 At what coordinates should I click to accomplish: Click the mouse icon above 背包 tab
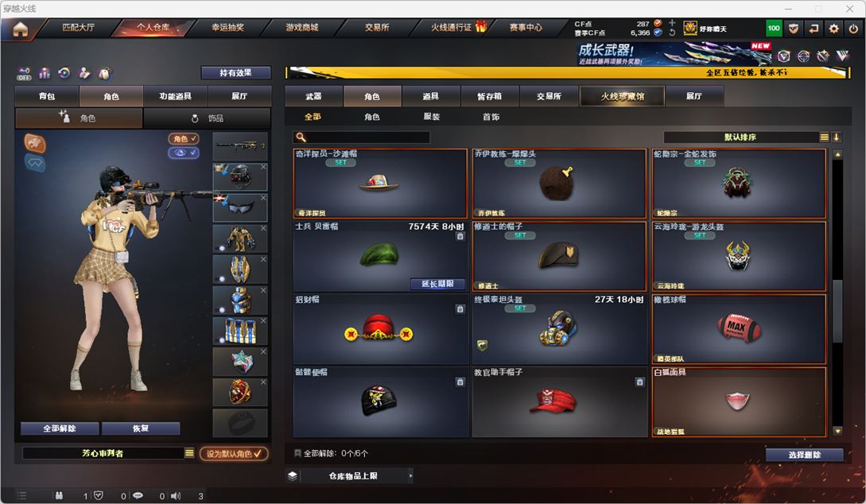coord(104,73)
